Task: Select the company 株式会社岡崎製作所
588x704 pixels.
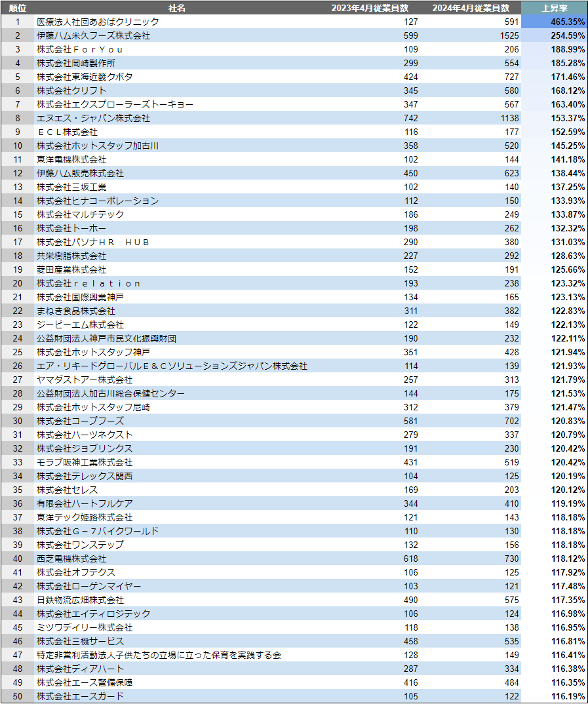Action: [76, 63]
